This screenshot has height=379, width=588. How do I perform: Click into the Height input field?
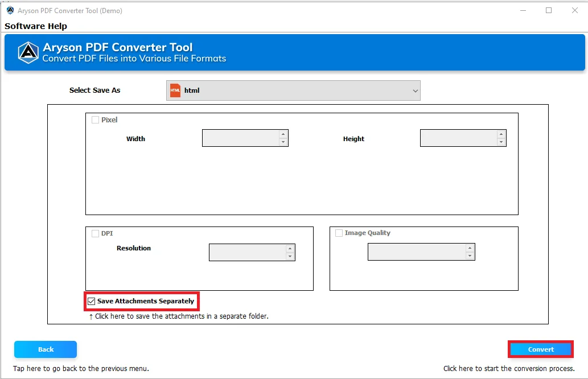(x=459, y=138)
